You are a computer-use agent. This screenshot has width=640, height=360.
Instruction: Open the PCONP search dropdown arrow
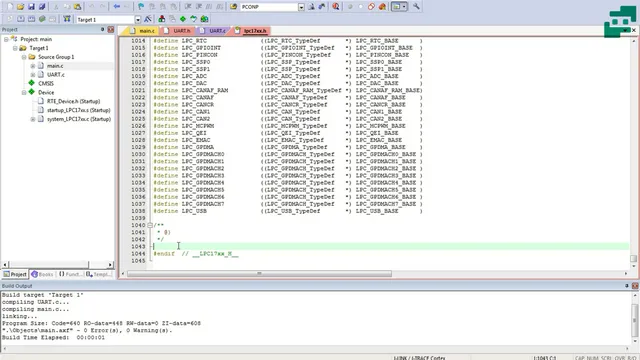click(x=301, y=7)
